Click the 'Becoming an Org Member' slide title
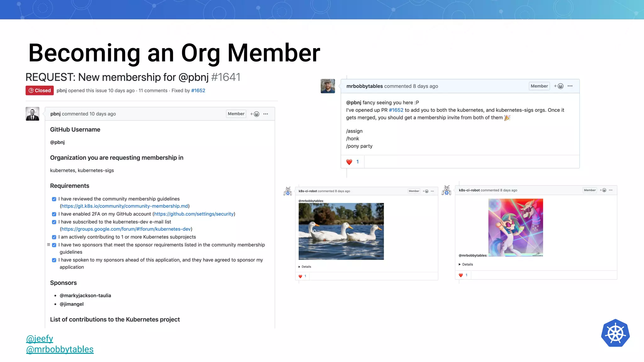 [x=175, y=53]
